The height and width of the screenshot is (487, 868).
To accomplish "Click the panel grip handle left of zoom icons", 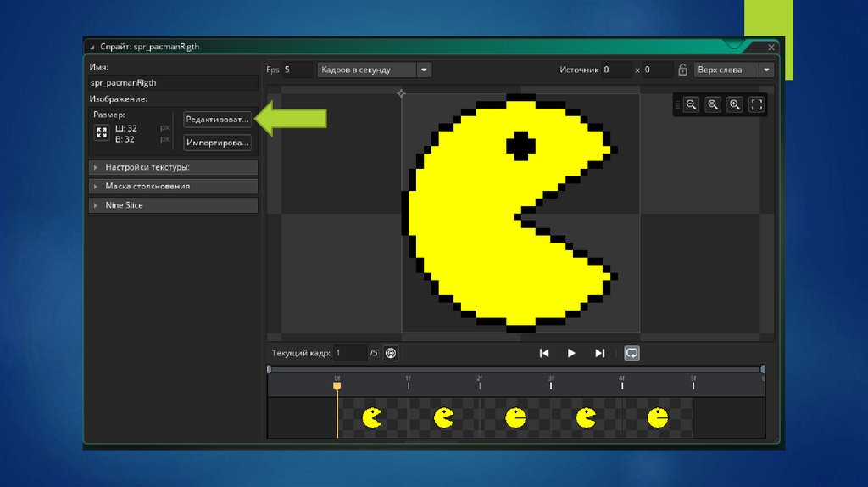I will (677, 104).
